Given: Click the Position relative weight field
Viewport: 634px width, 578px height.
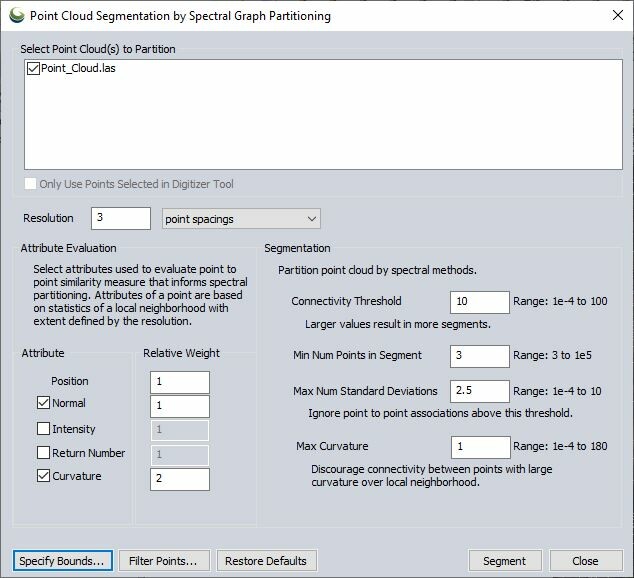Looking at the screenshot, I should pos(180,382).
